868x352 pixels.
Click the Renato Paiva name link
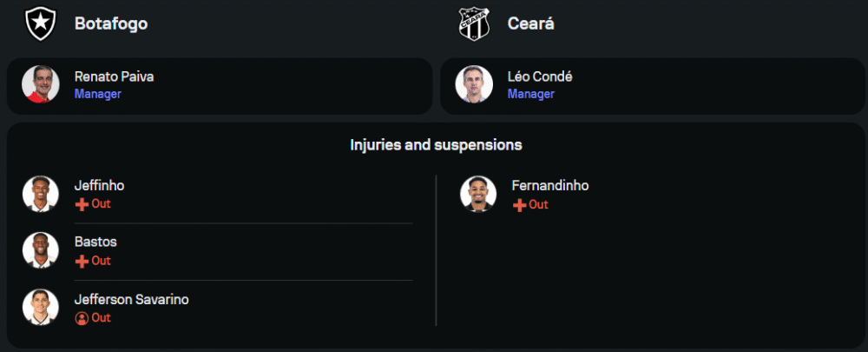coord(114,77)
